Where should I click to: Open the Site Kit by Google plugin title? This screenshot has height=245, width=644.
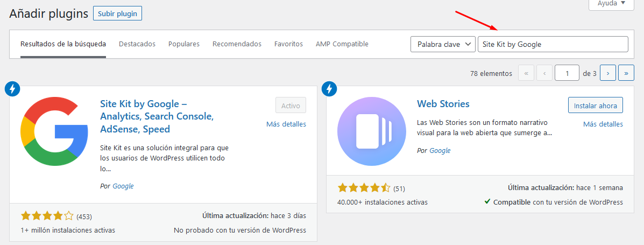pyautogui.click(x=157, y=116)
